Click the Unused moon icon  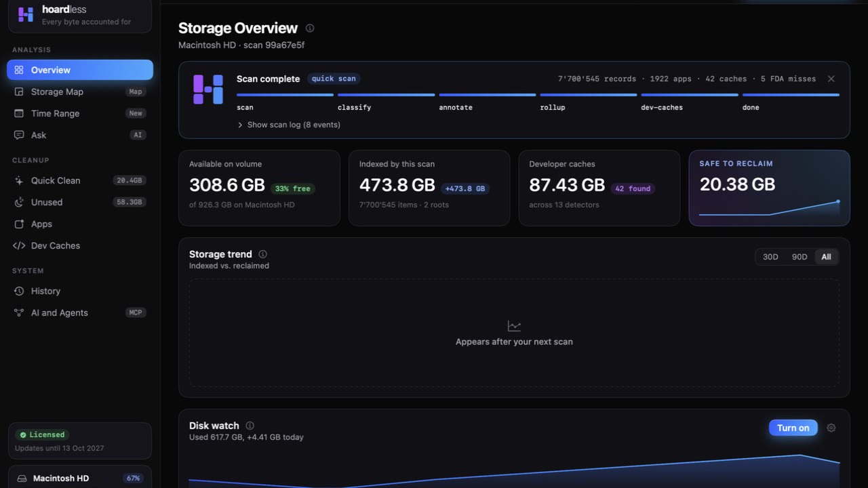tap(19, 202)
